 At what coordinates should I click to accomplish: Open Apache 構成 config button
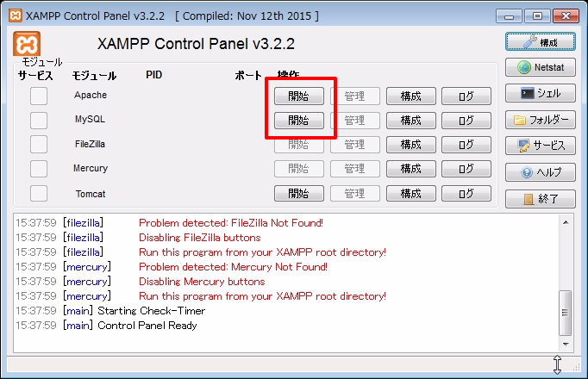coord(411,96)
